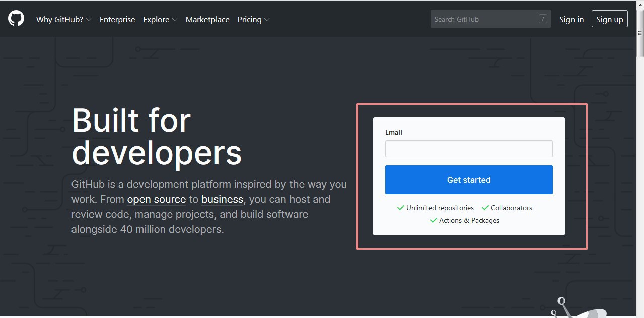Go to the Enterprise page

(x=117, y=19)
